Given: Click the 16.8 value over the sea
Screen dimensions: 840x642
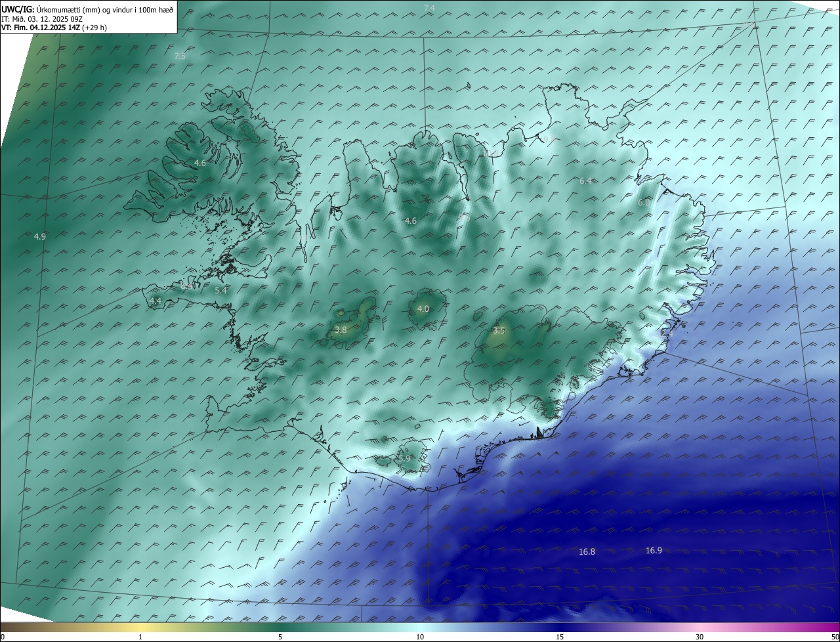Looking at the screenshot, I should point(587,552).
